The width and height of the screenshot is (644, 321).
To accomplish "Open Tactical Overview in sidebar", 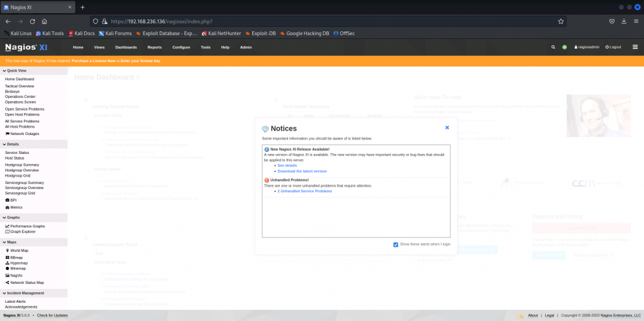I will 19,86.
